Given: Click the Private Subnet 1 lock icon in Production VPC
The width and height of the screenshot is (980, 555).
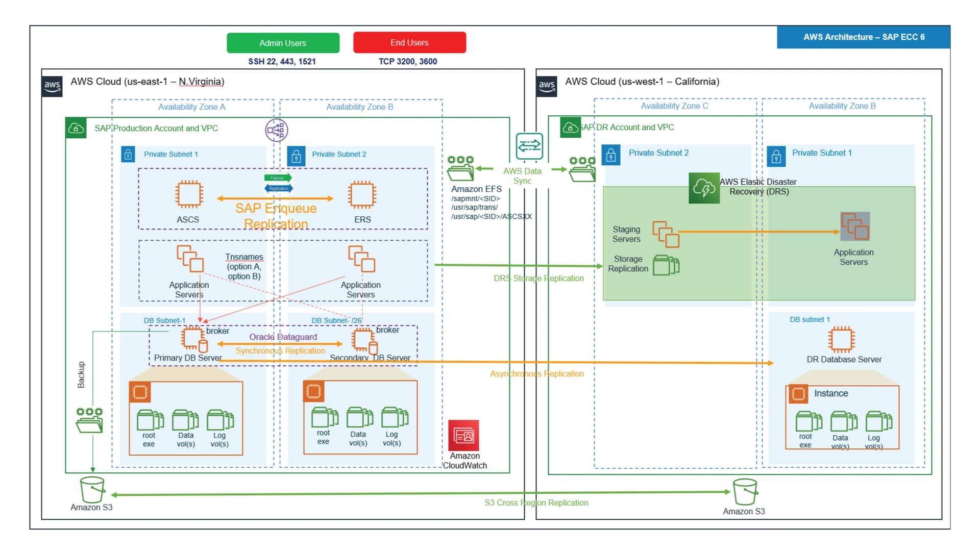Looking at the screenshot, I should pyautogui.click(x=128, y=154).
